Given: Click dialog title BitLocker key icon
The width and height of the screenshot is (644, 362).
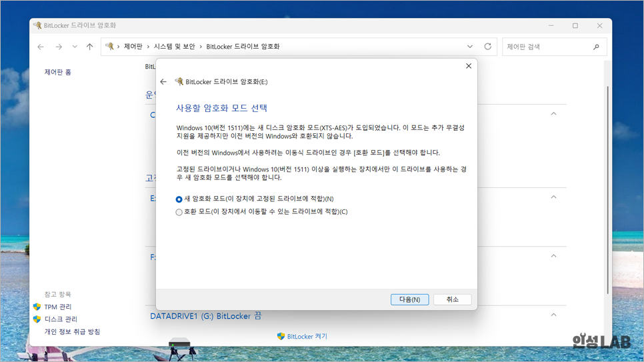Looking at the screenshot, I should coord(179,81).
